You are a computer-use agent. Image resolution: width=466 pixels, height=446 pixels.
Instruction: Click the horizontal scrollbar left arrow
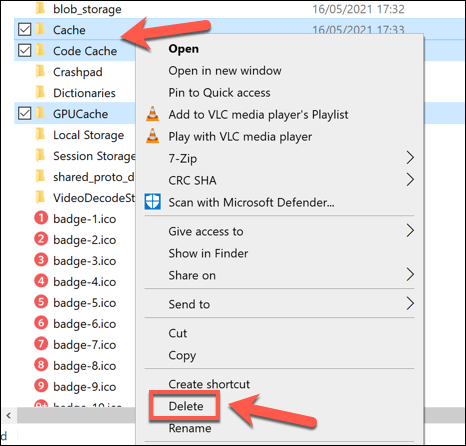9,415
